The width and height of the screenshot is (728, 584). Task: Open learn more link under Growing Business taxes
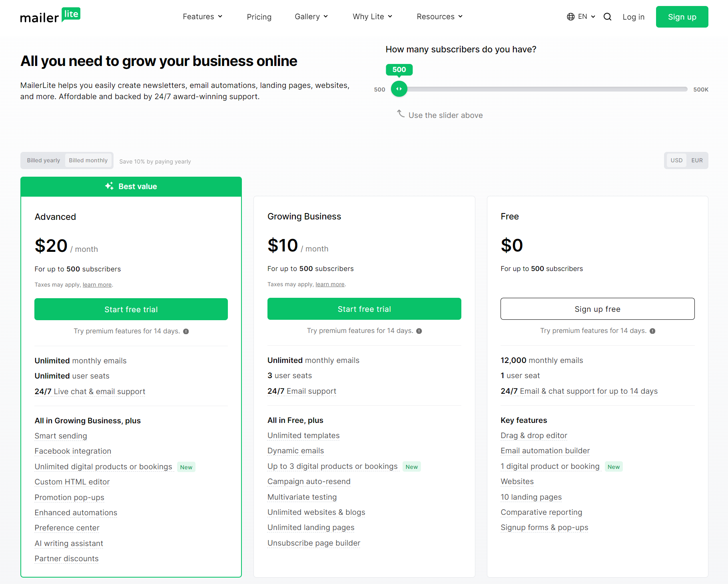pyautogui.click(x=330, y=284)
